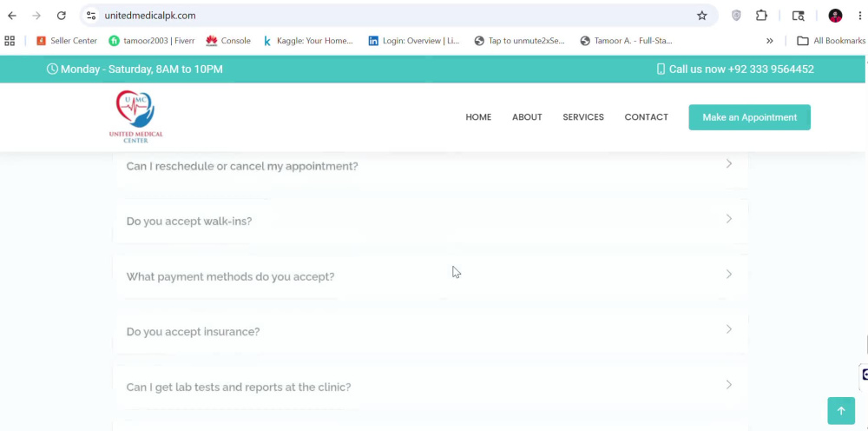Bookmark this page with the star icon
868x431 pixels.
pyautogui.click(x=702, y=16)
